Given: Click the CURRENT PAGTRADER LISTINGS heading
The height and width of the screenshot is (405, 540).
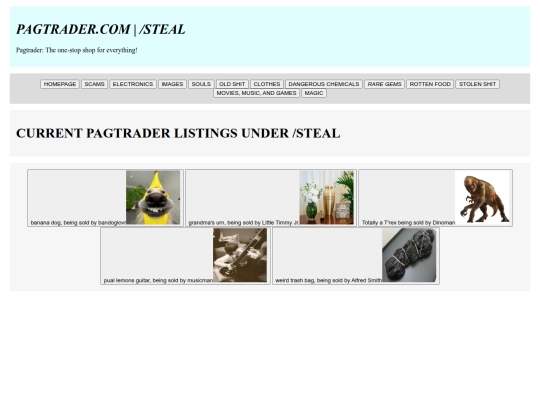Looking at the screenshot, I should coord(178,133).
